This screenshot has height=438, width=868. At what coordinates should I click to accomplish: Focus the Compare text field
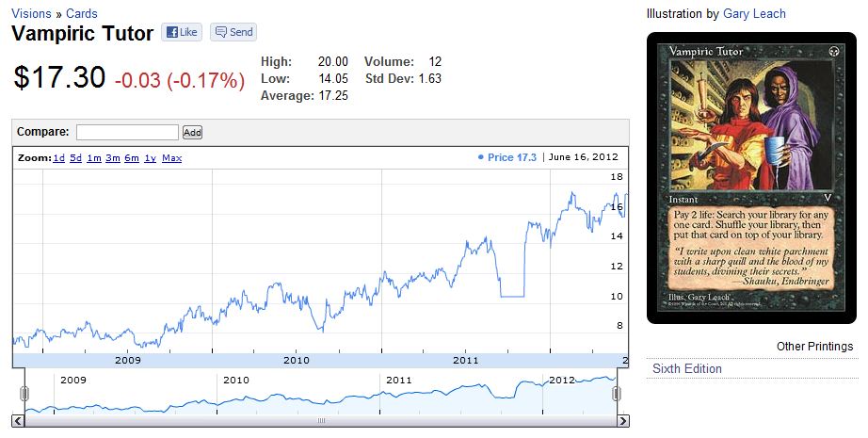[127, 133]
